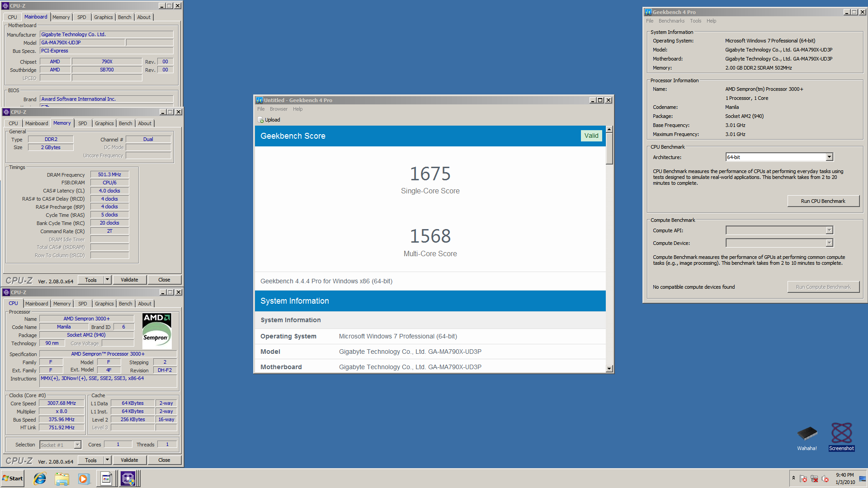868x488 pixels.
Task: Open the Browser menu in the Untitled Geekbench window
Action: (278, 109)
